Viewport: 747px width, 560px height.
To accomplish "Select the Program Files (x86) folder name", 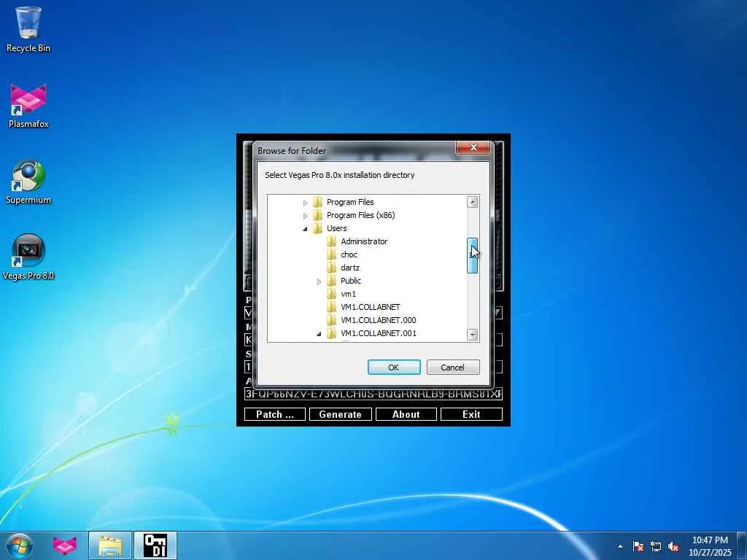I will point(360,215).
